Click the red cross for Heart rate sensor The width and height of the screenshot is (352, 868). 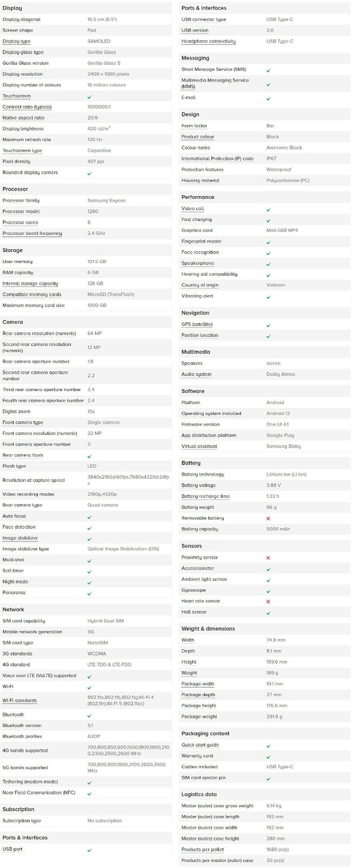tap(268, 602)
